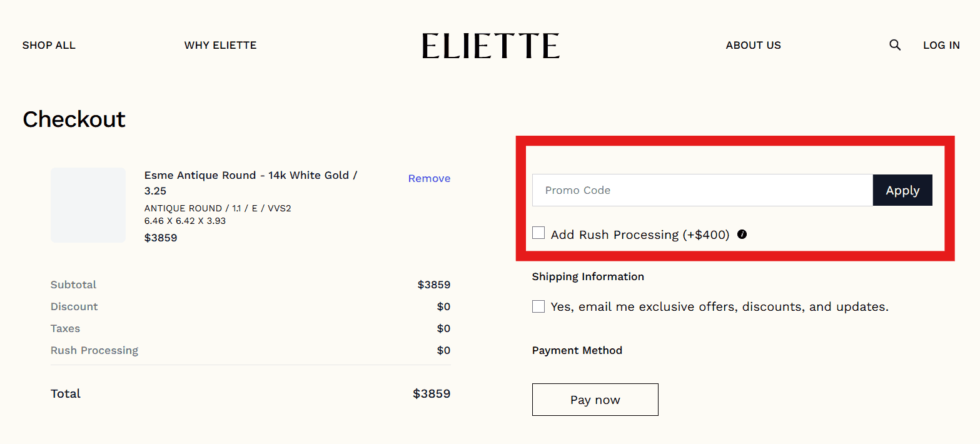The height and width of the screenshot is (444, 980).
Task: Open the ABOUT US page
Action: coord(753,45)
